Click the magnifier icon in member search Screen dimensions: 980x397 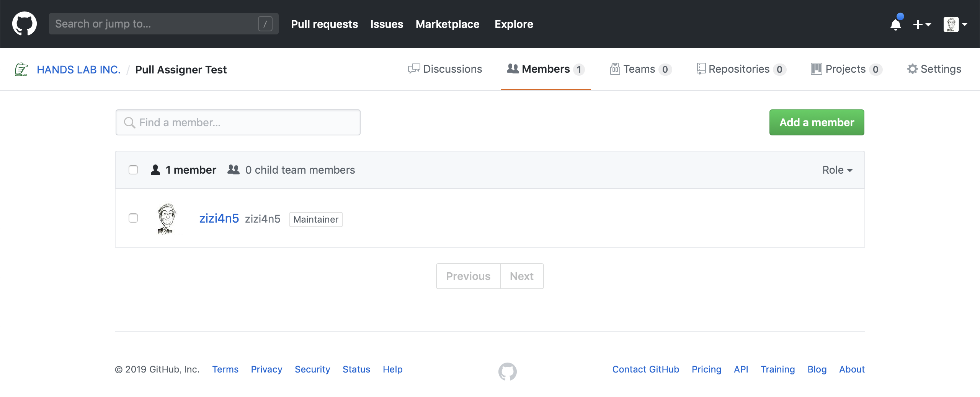pos(130,122)
